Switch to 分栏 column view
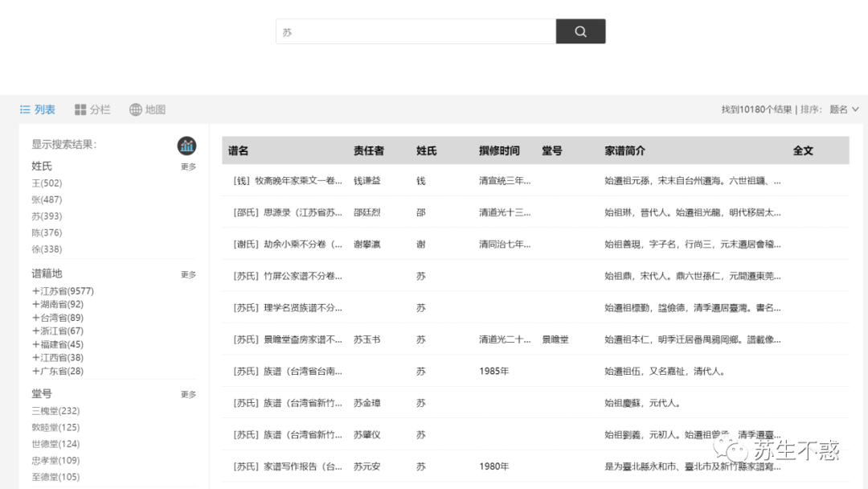 [x=92, y=109]
